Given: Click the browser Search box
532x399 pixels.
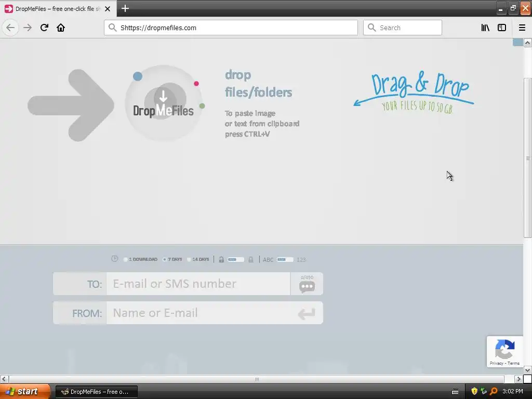Looking at the screenshot, I should (403, 28).
